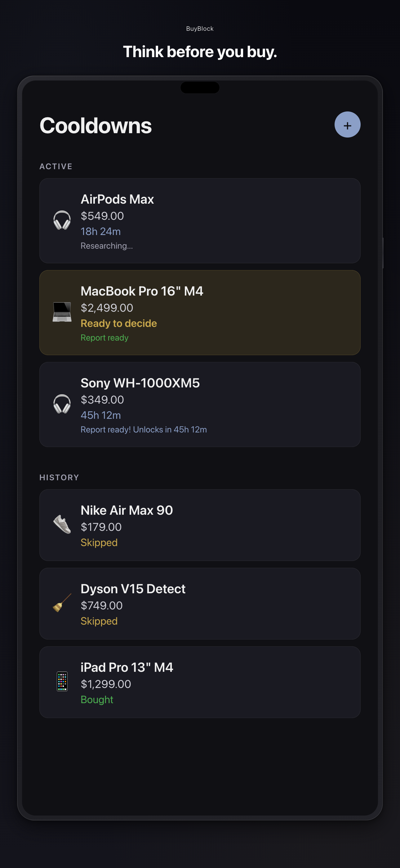Select the MacBook Pro laptop icon
The width and height of the screenshot is (400, 868).
tap(62, 313)
